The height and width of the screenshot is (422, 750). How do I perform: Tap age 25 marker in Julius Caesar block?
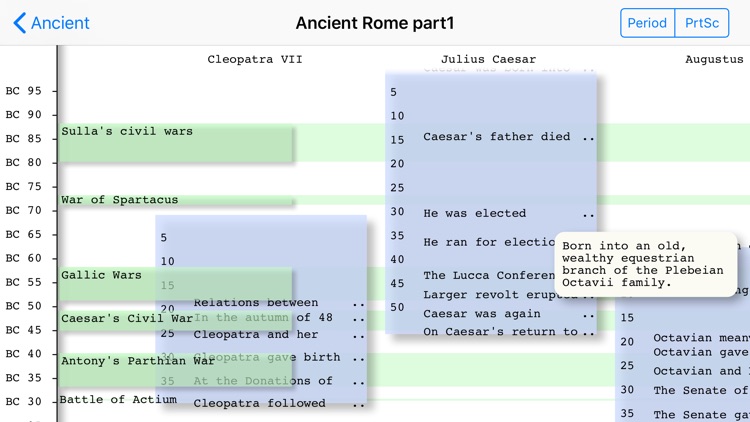point(397,188)
